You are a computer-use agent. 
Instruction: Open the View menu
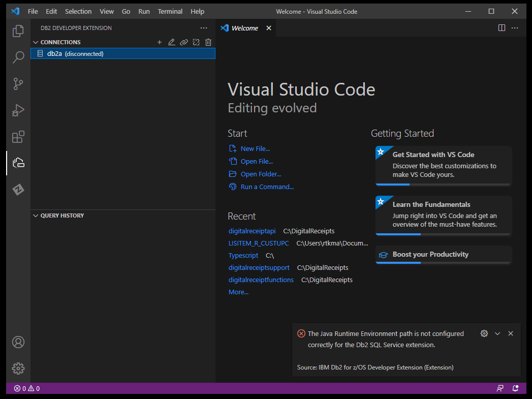[107, 12]
